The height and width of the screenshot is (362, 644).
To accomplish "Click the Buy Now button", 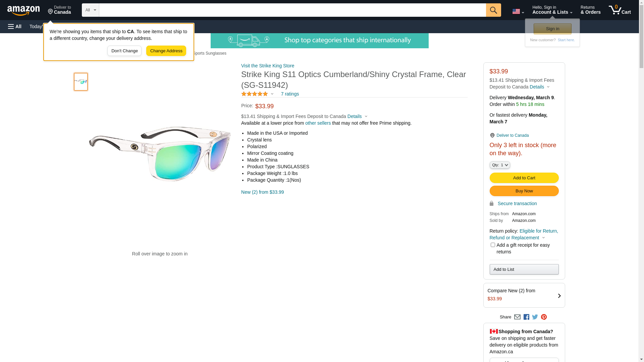I will 524,191.
